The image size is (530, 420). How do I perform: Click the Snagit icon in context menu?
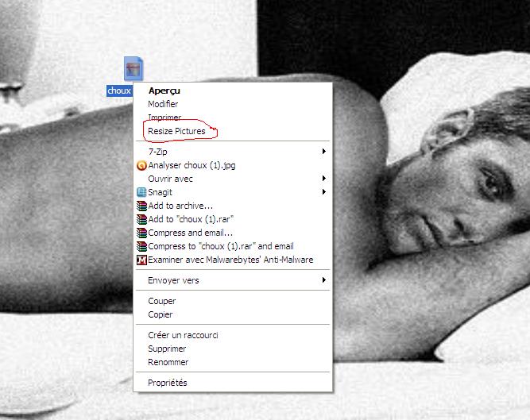[x=141, y=192]
